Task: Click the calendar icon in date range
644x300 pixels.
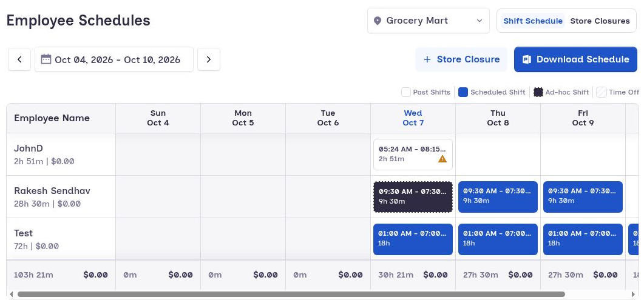Action: [x=46, y=59]
